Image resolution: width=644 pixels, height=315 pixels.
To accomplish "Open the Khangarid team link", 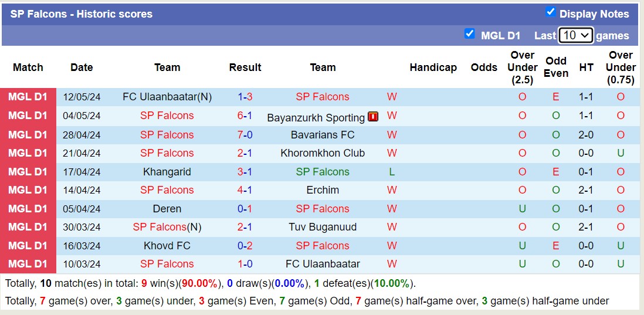I will click(x=167, y=172).
